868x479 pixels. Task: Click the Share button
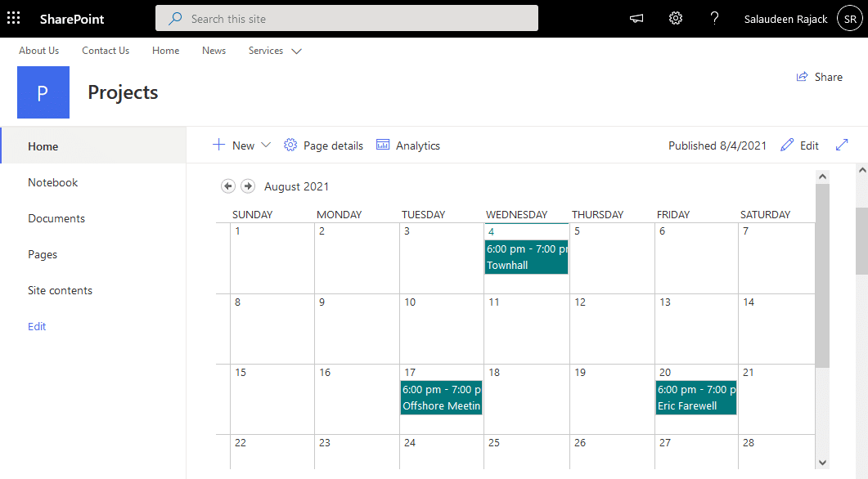click(820, 77)
